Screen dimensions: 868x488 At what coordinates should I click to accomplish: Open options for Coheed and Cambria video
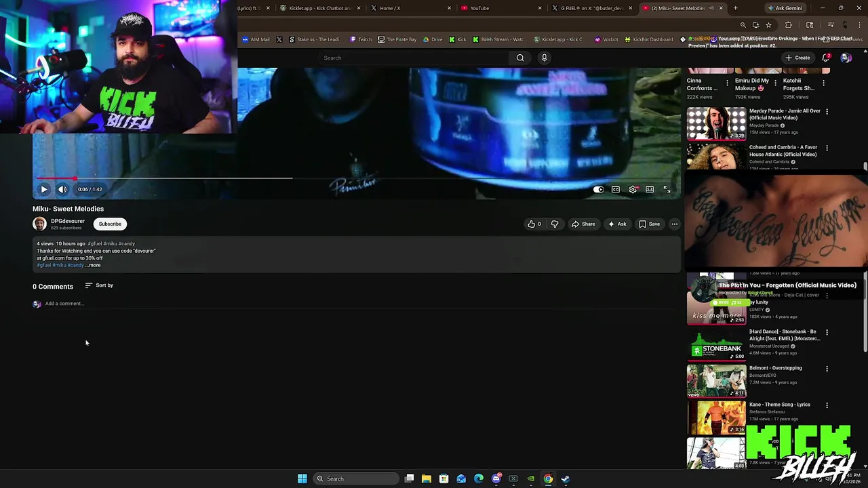coord(827,148)
